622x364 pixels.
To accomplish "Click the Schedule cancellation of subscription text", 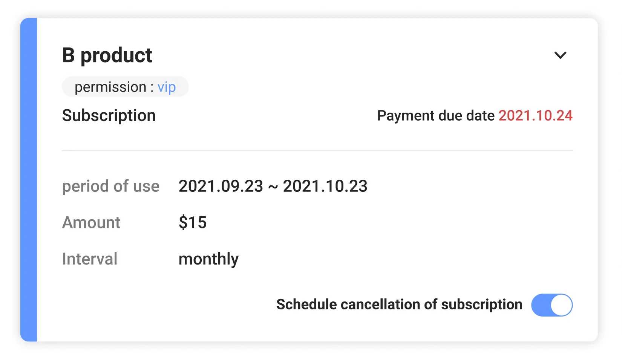I will tap(399, 304).
